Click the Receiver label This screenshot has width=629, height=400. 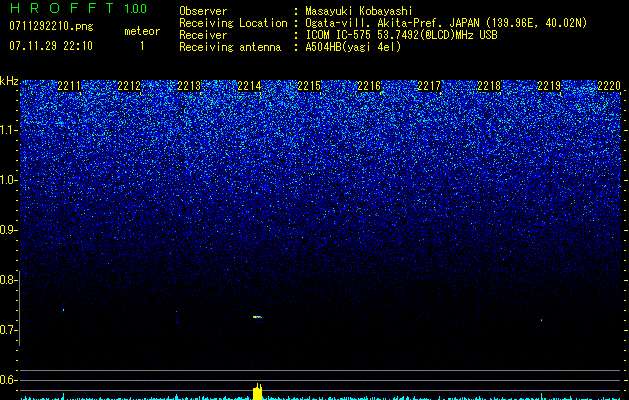[203, 35]
